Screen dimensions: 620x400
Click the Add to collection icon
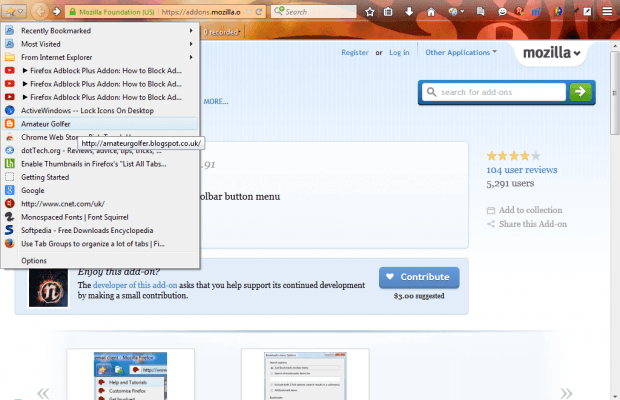tap(491, 210)
